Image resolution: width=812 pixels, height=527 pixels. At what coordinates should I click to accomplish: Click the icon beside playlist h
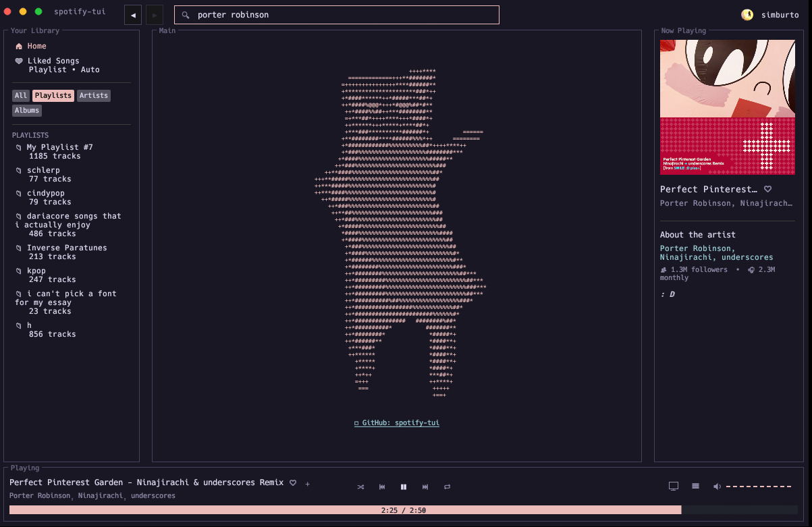coord(19,326)
